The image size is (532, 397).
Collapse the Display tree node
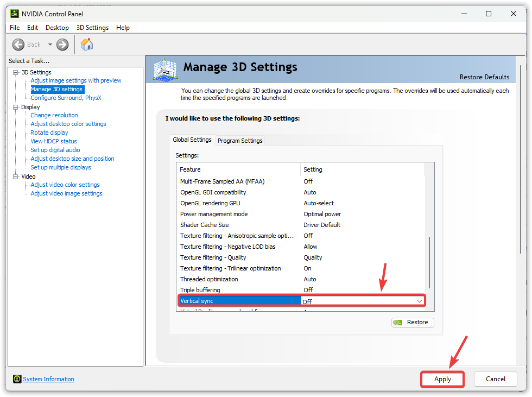coord(16,107)
